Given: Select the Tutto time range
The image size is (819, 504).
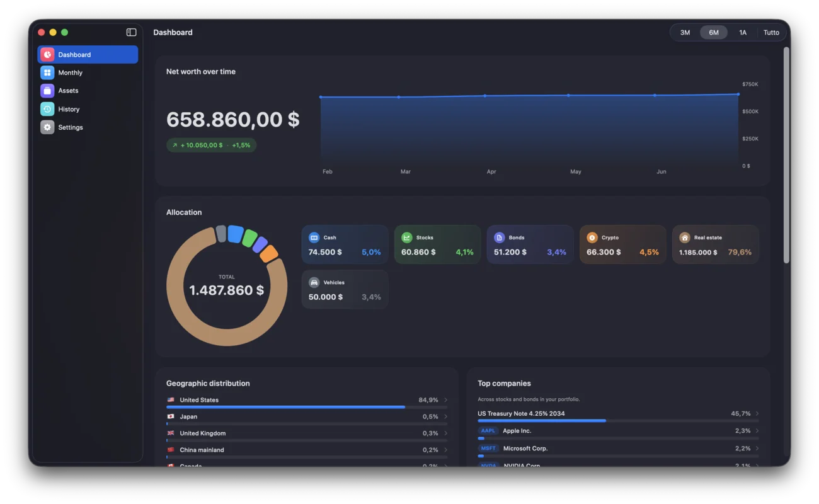Looking at the screenshot, I should pos(771,33).
